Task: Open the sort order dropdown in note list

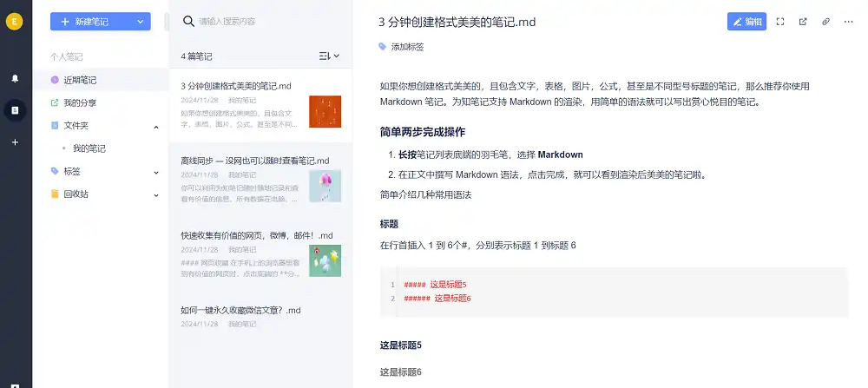Action: pyautogui.click(x=330, y=56)
